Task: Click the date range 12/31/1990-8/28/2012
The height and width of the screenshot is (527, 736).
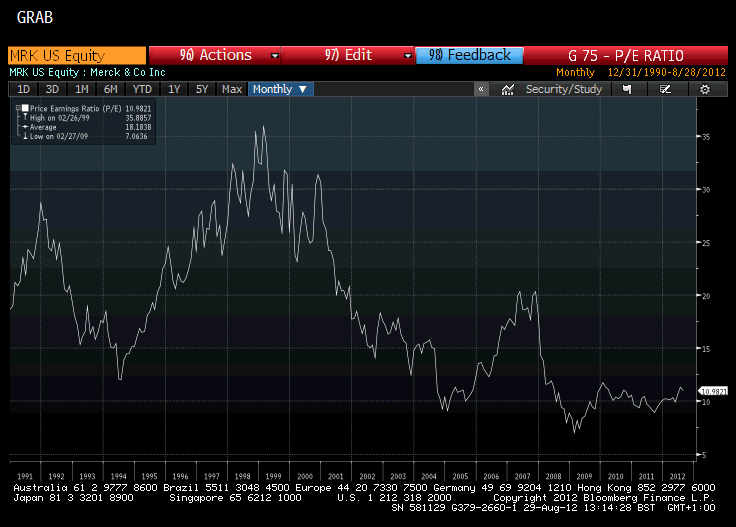Action: [x=667, y=72]
